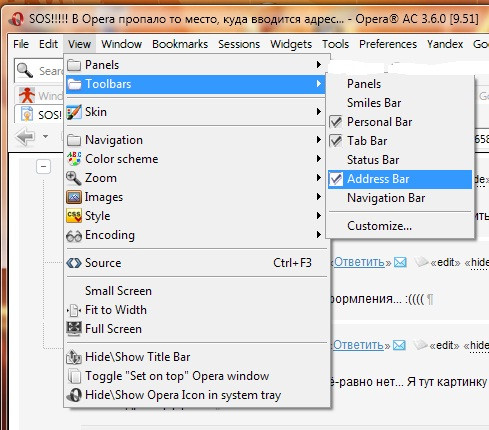Enable Status Bar in Toolbars submenu

400,160
